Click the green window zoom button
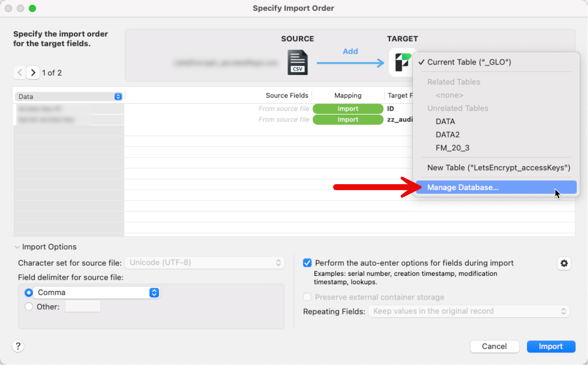Viewport: 588px width, 365px height. (x=33, y=8)
